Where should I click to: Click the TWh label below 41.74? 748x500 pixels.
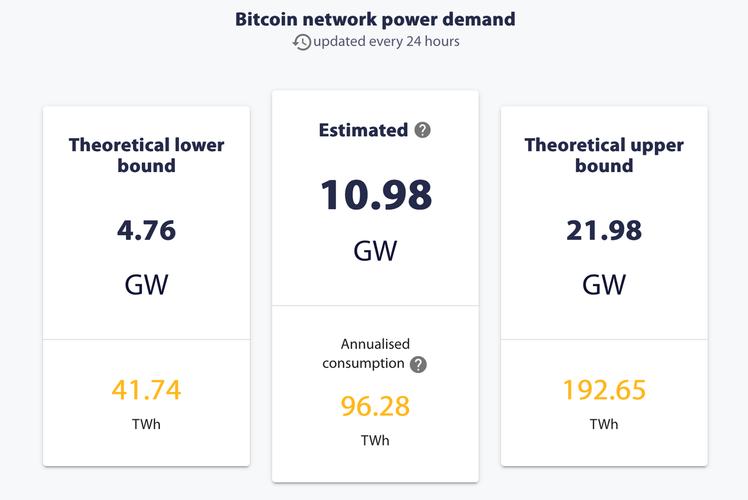(x=146, y=424)
